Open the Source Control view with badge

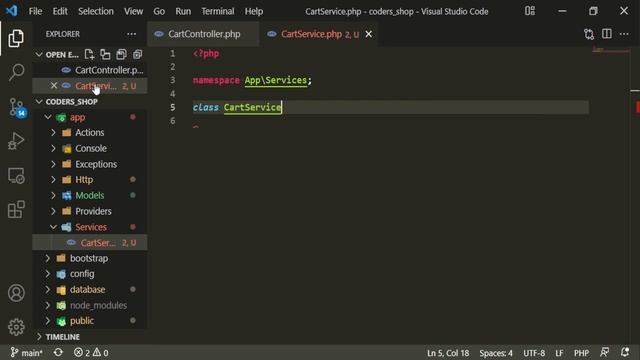click(17, 107)
